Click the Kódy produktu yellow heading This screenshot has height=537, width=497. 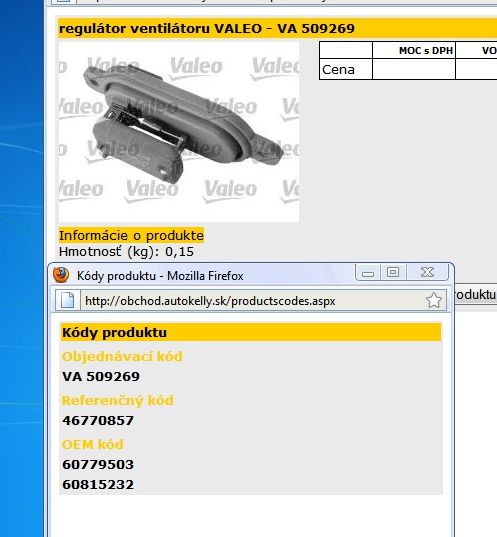coord(251,332)
